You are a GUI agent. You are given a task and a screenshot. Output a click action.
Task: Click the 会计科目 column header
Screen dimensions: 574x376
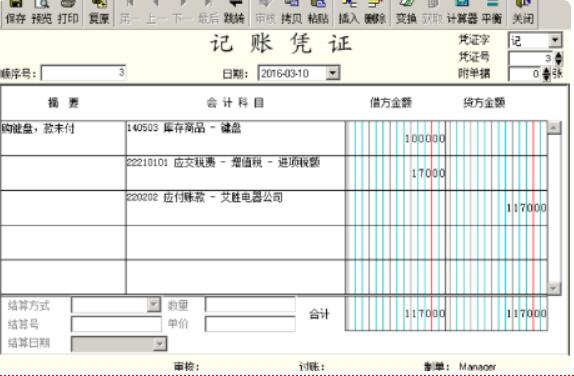(x=235, y=103)
